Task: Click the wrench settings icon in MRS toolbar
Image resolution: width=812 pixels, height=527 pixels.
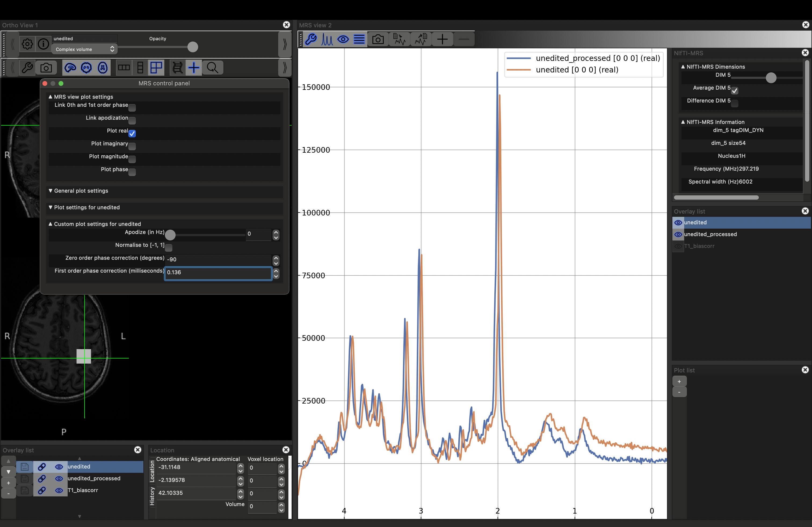Action: 311,39
